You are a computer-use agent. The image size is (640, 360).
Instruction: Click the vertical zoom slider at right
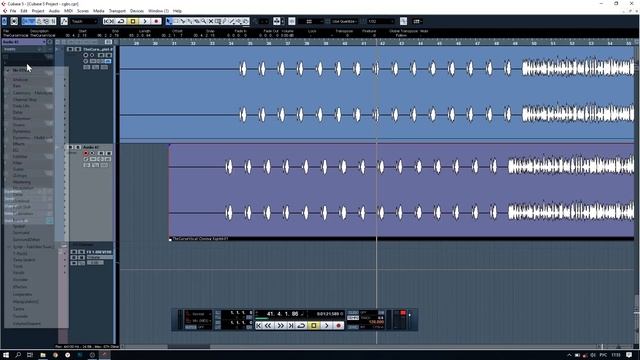(637, 312)
